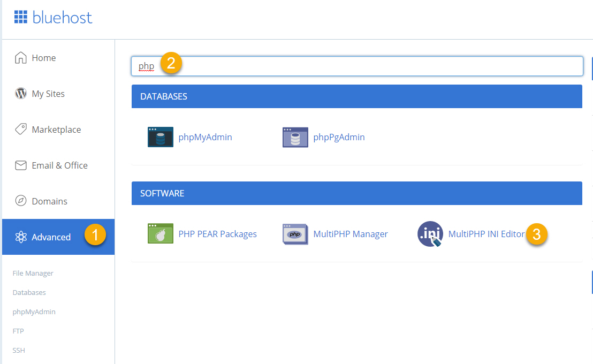Open the MultiPHP INI Editor link
This screenshot has height=364, width=593.
coord(486,234)
